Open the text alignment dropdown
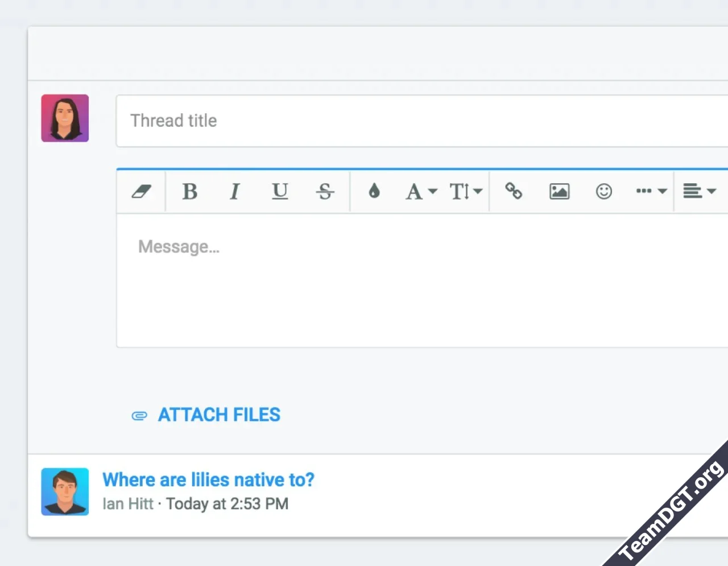728x566 pixels. pyautogui.click(x=699, y=192)
